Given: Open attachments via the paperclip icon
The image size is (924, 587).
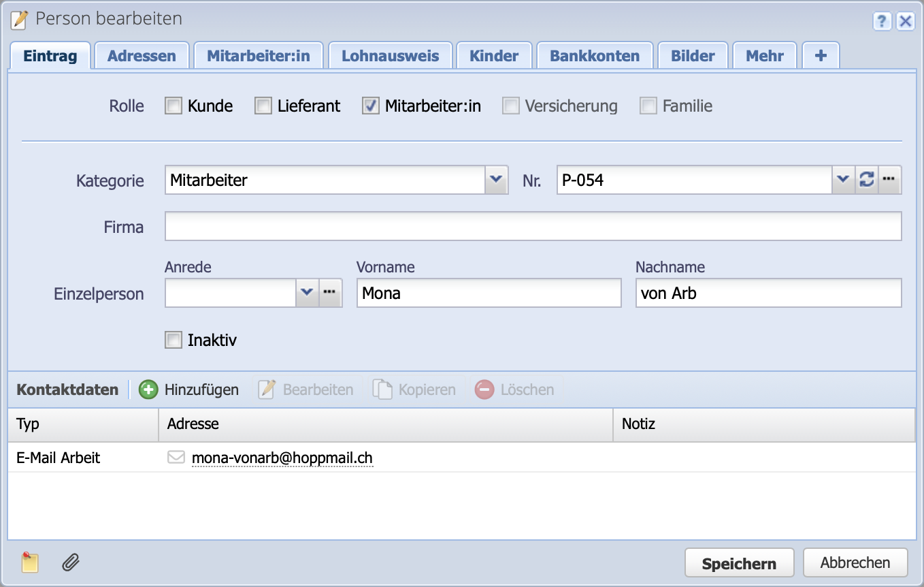Looking at the screenshot, I should 69,562.
